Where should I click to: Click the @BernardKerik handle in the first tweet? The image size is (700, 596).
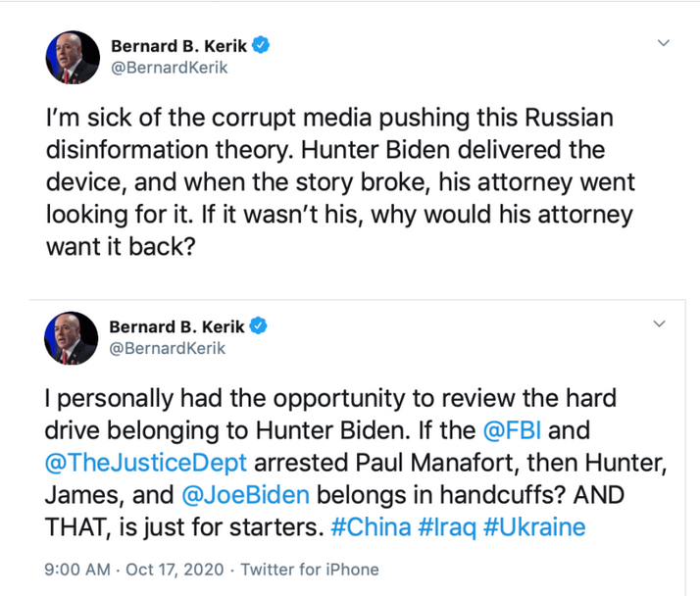point(167,67)
